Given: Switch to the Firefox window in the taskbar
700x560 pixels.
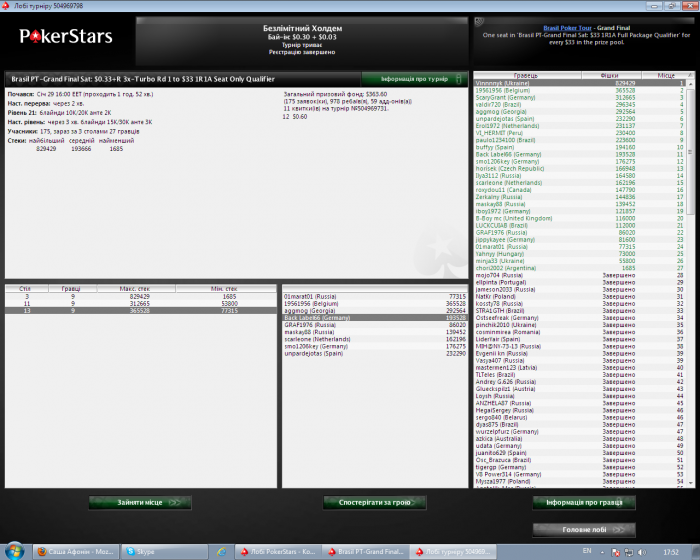Looking at the screenshot, I should (76, 552).
